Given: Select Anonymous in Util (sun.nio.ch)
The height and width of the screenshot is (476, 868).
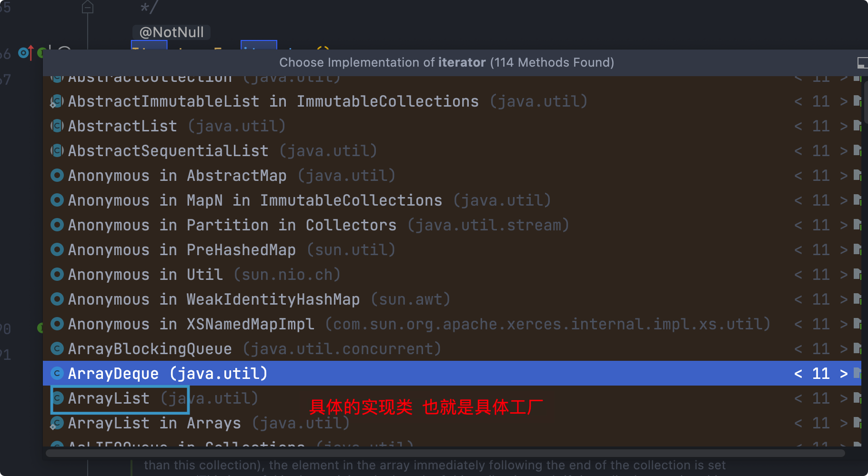Looking at the screenshot, I should [452, 275].
